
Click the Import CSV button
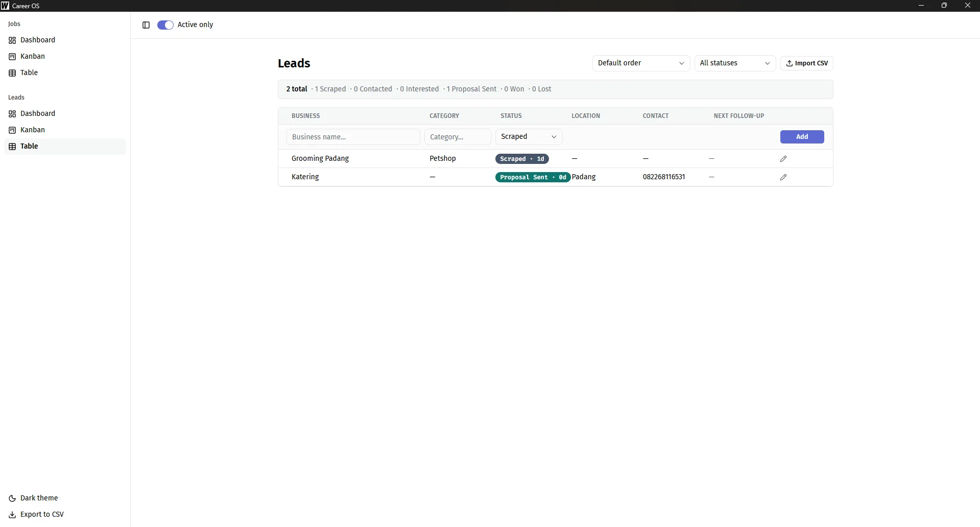coord(807,63)
